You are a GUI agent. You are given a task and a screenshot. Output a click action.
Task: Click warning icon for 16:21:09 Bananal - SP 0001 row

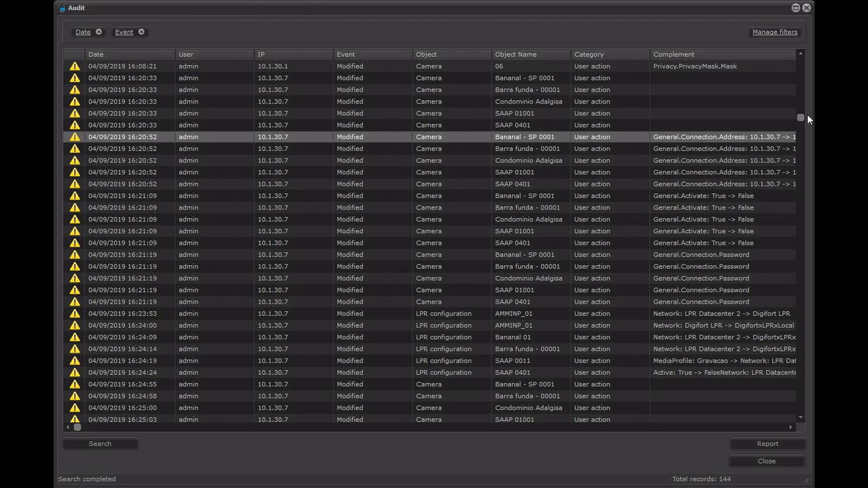(x=75, y=196)
